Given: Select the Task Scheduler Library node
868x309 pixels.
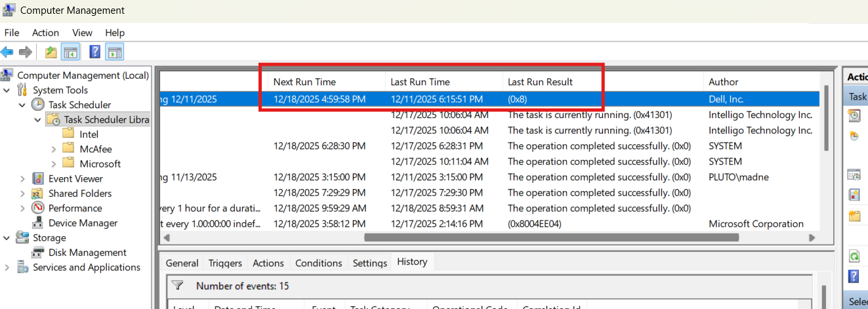Looking at the screenshot, I should [106, 119].
